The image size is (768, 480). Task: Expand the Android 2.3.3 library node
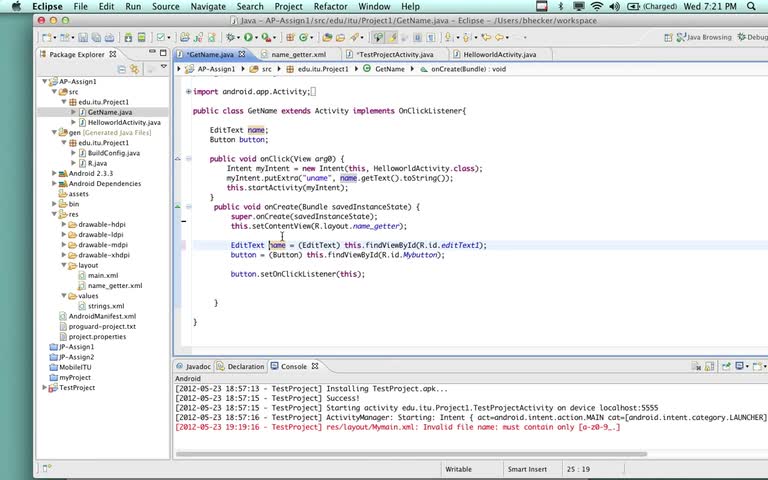tap(54, 173)
